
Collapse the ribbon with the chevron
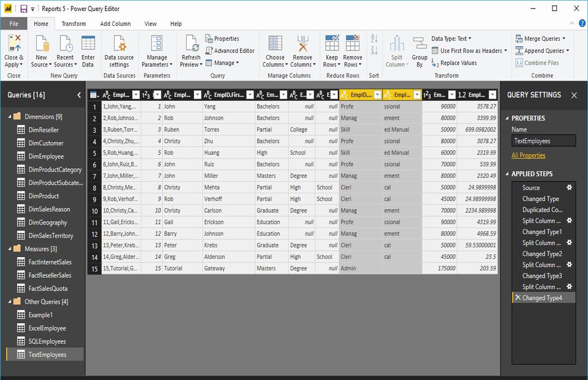[571, 23]
